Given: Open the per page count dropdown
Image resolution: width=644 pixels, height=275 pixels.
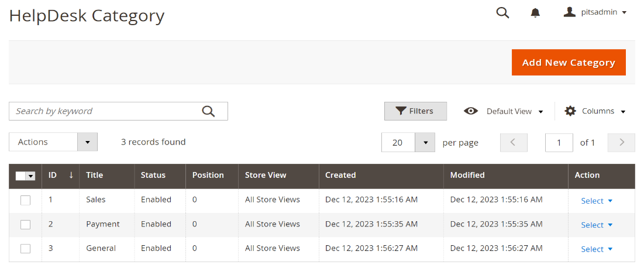Looking at the screenshot, I should tap(425, 142).
